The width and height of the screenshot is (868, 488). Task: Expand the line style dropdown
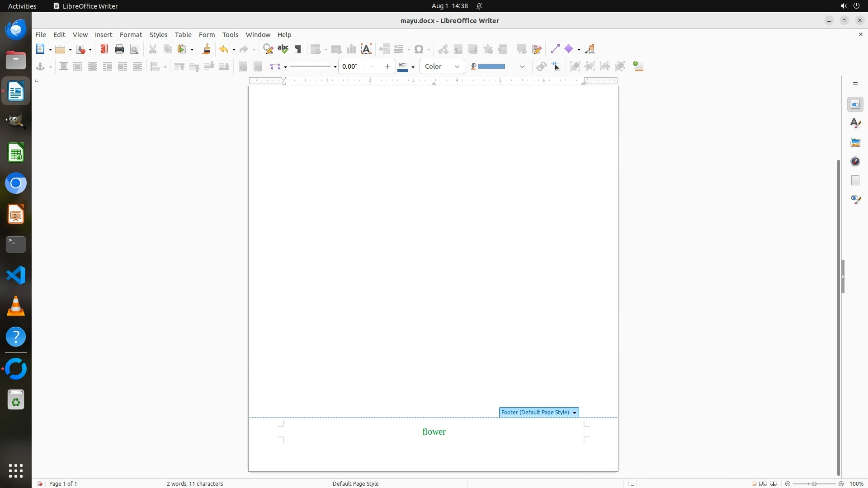coord(335,67)
